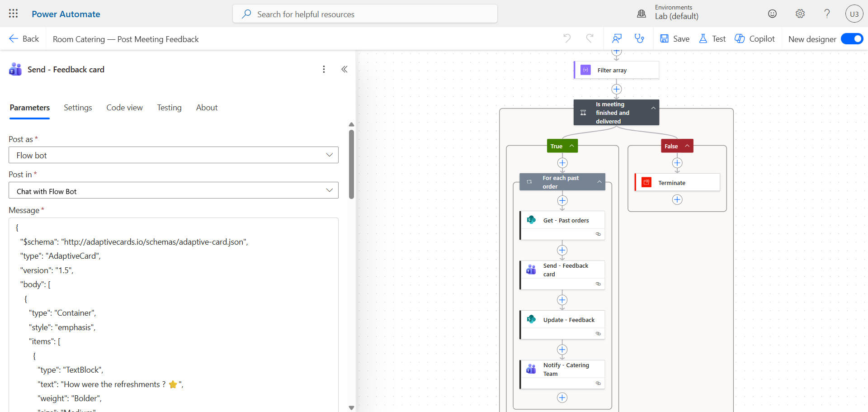Toggle the New designer switch

(852, 39)
